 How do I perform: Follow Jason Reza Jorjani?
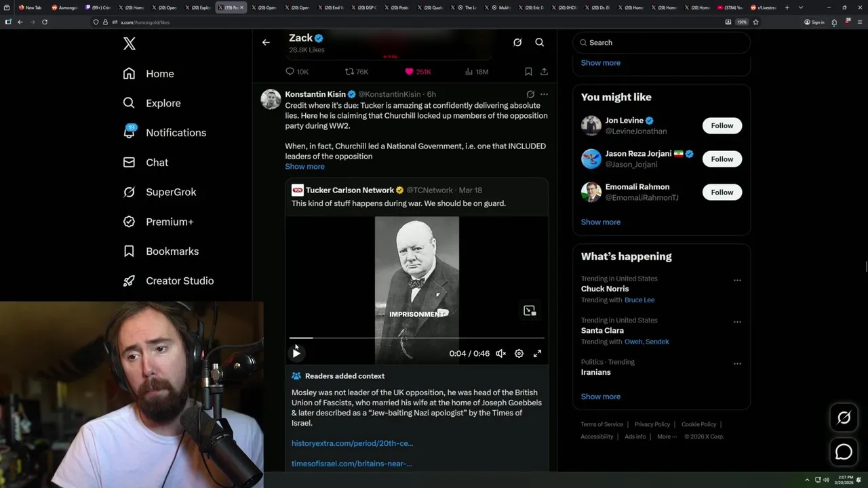click(722, 159)
